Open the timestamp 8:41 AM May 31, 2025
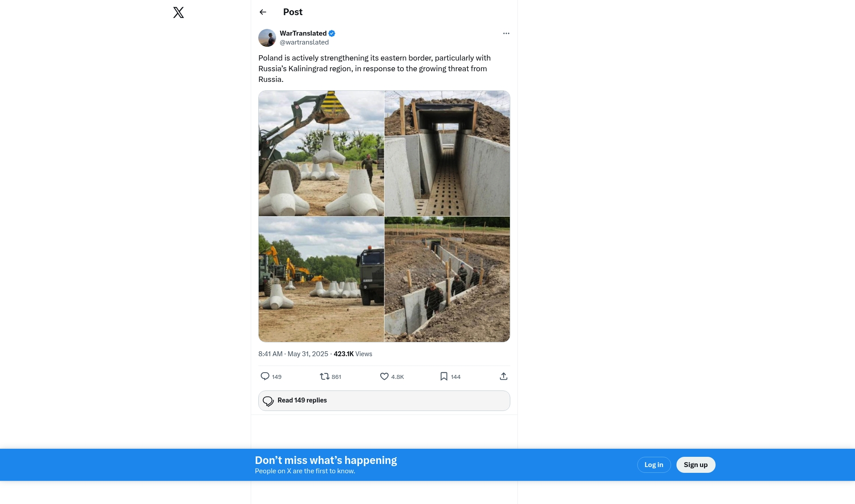855x504 pixels. tap(293, 354)
